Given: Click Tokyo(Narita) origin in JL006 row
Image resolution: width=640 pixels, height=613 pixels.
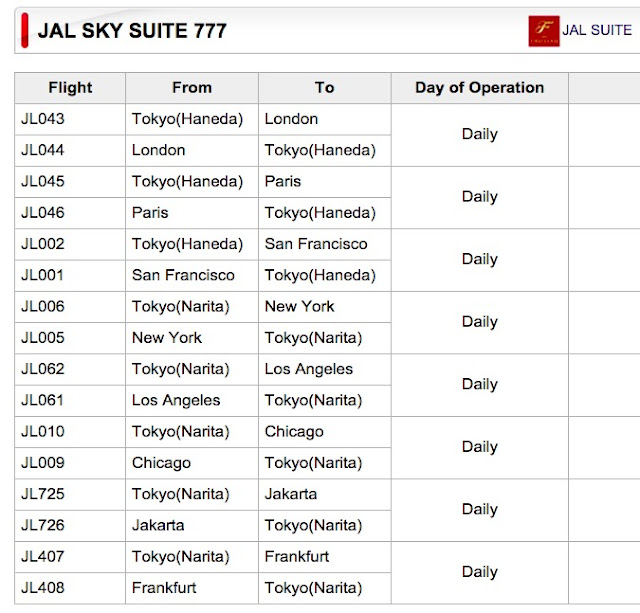Looking at the screenshot, I should pyautogui.click(x=181, y=306).
